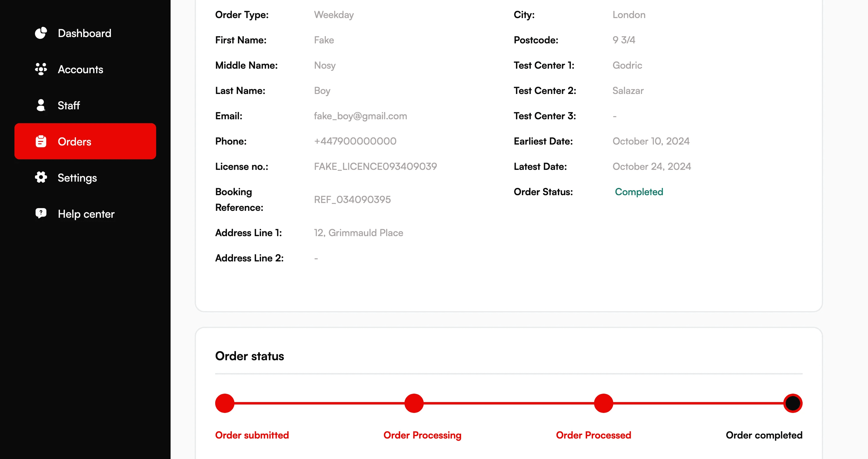The height and width of the screenshot is (459, 868).
Task: Go to the Accounts section
Action: pos(80,69)
